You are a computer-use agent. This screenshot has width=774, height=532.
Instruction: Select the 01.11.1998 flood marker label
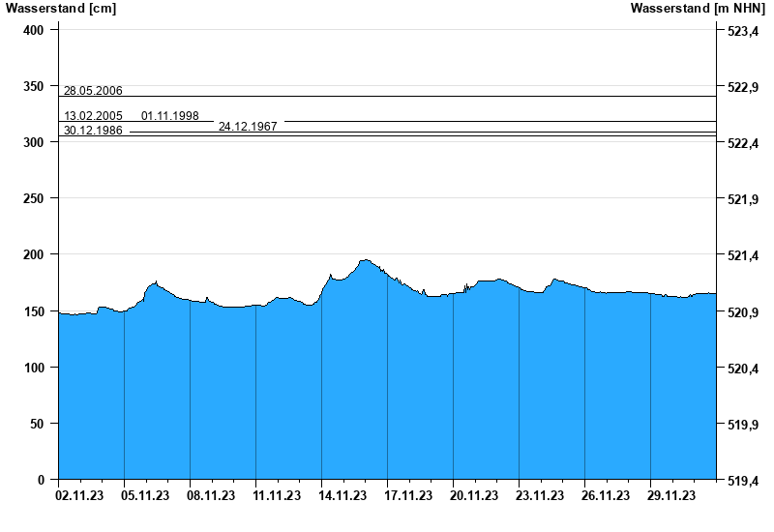[x=170, y=116]
